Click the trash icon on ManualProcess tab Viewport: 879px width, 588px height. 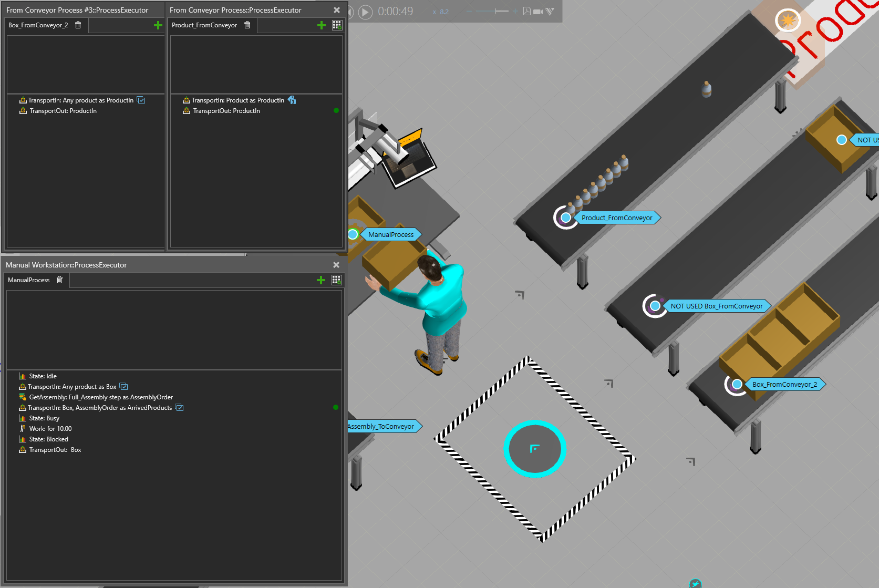pyautogui.click(x=60, y=280)
